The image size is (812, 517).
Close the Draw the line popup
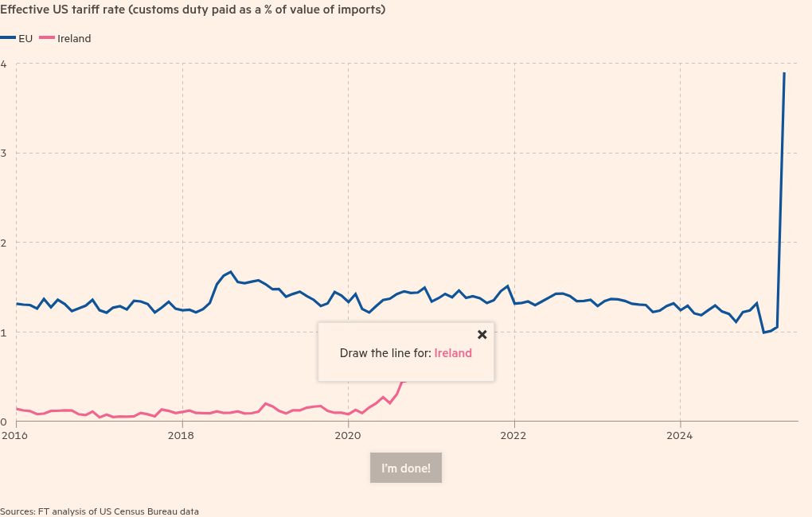(x=482, y=335)
